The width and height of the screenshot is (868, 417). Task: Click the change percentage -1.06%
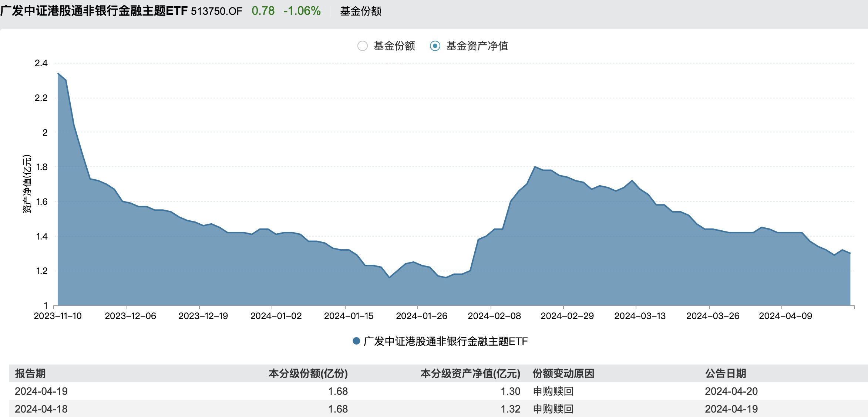coord(302,11)
